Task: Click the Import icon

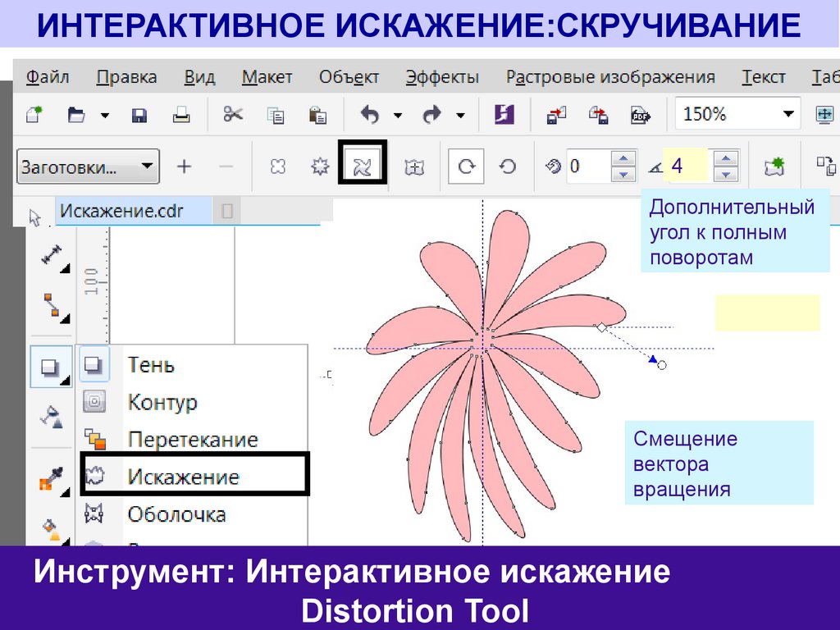Action: 557,115
